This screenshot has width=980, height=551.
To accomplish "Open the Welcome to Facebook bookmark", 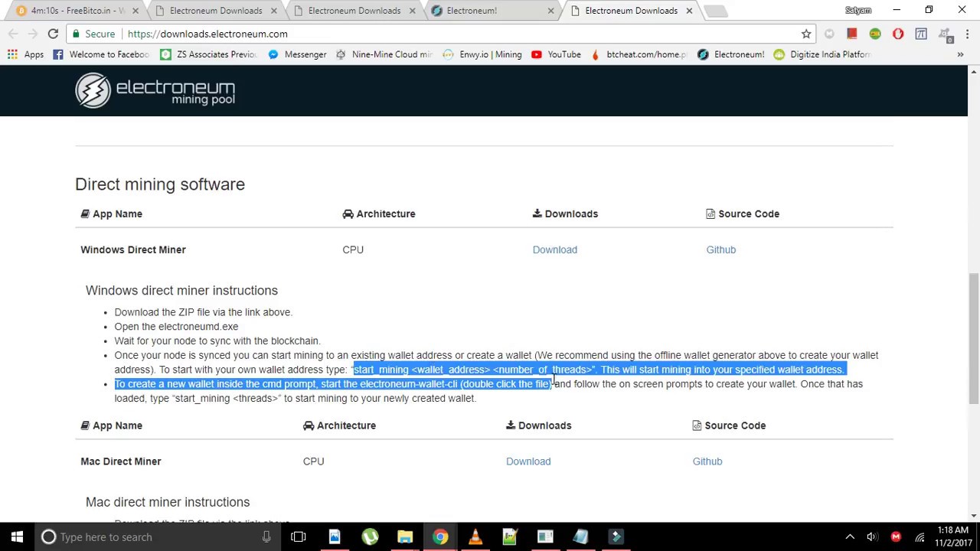I will pos(102,54).
